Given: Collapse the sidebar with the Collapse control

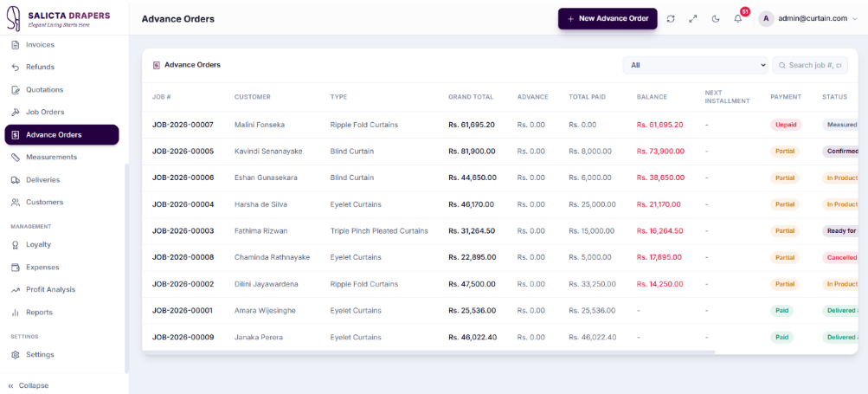Looking at the screenshot, I should [29, 385].
